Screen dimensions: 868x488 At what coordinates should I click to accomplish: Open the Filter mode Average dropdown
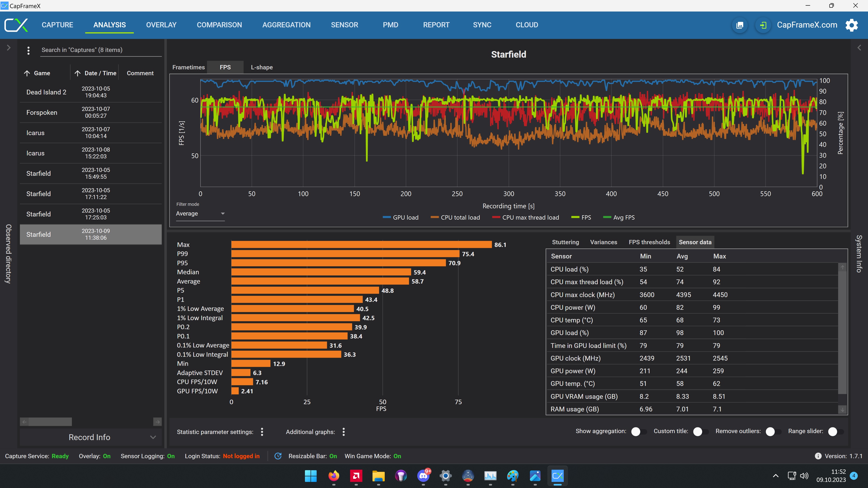pos(200,213)
